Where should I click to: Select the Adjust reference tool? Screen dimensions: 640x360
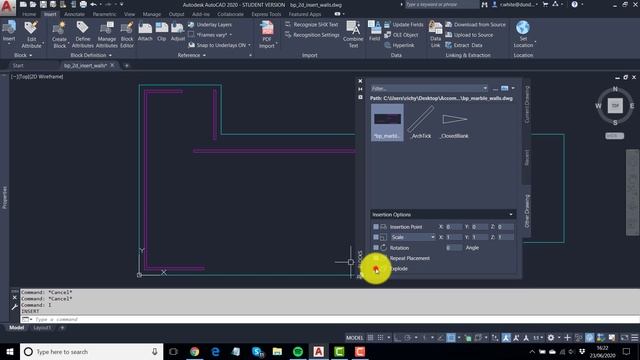pos(178,32)
